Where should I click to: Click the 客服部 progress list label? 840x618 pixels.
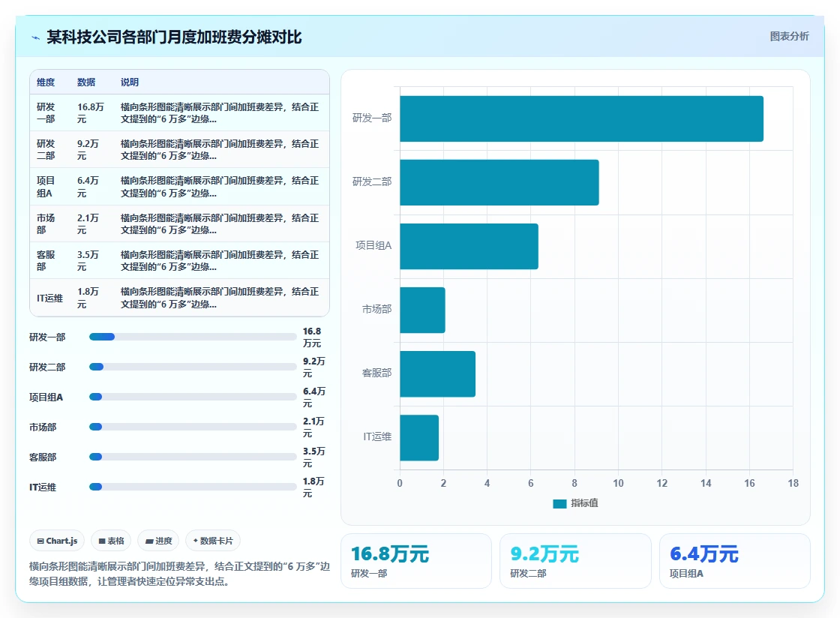coord(43,457)
